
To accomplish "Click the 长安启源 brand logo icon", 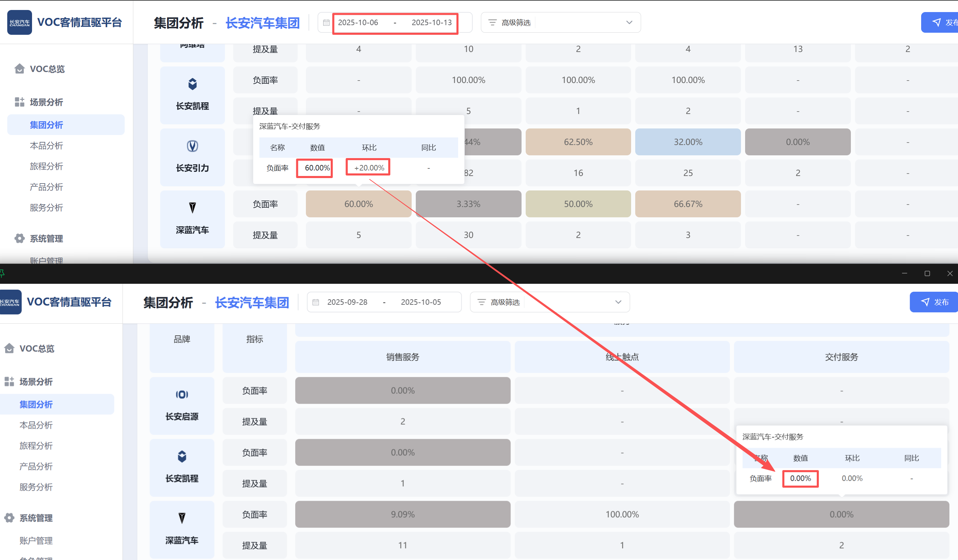I will [182, 394].
